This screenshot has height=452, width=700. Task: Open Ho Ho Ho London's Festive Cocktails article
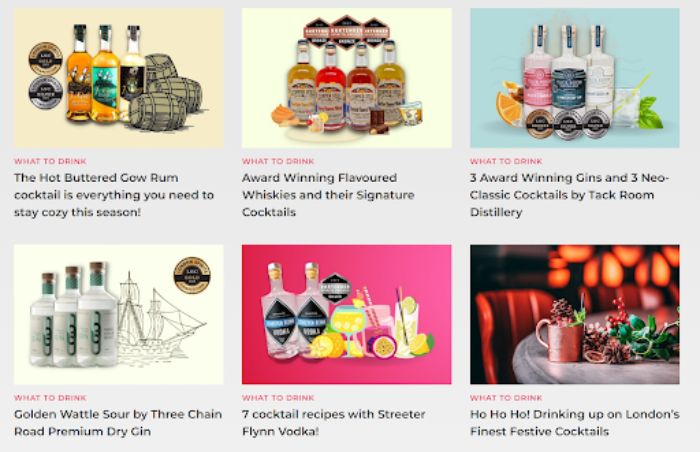point(575,423)
